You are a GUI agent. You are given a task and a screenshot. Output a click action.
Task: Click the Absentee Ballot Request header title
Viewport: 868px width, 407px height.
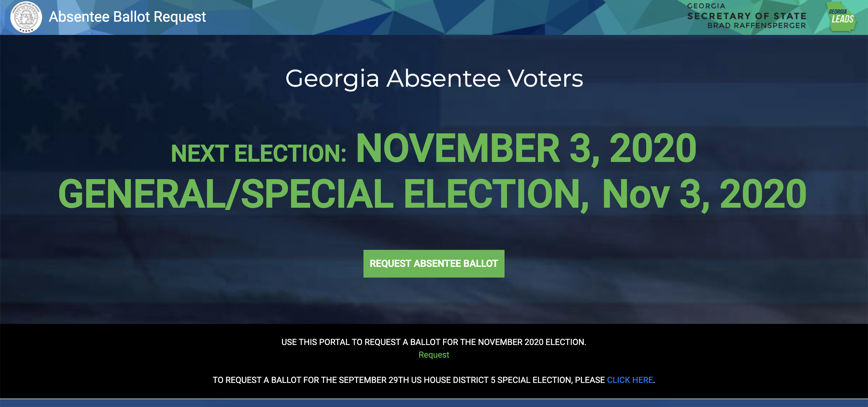(x=127, y=17)
